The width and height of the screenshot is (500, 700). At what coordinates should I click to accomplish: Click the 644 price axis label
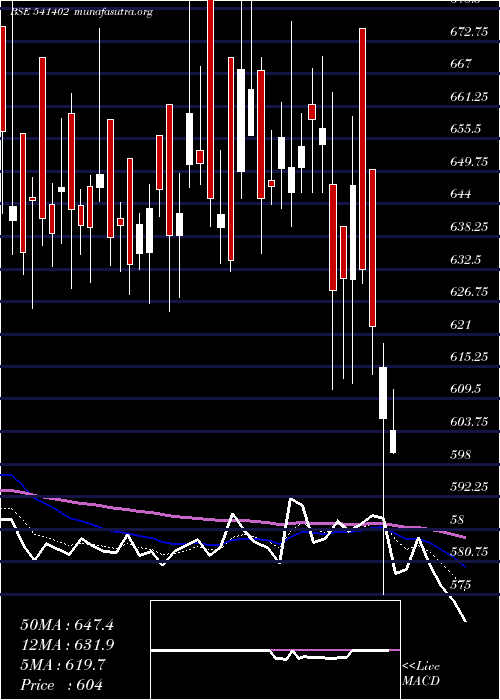point(461,194)
